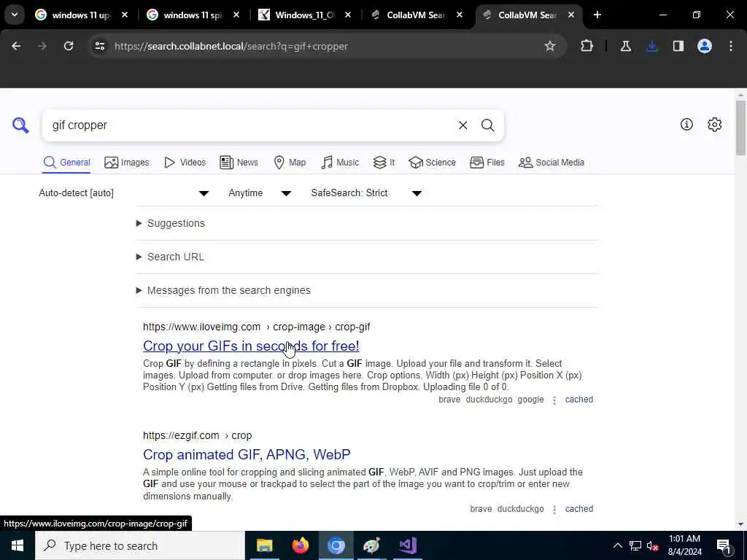Open more options dots for iloveimg result

click(x=554, y=400)
